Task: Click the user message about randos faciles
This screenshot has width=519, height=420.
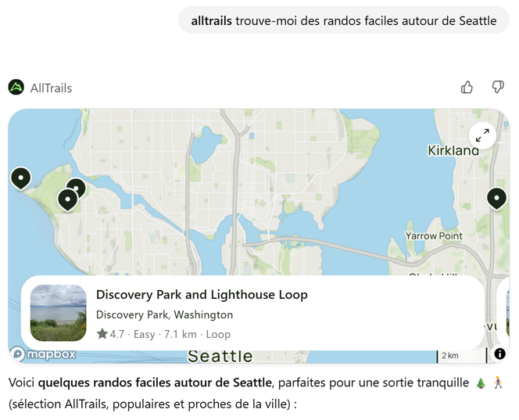Action: (344, 20)
